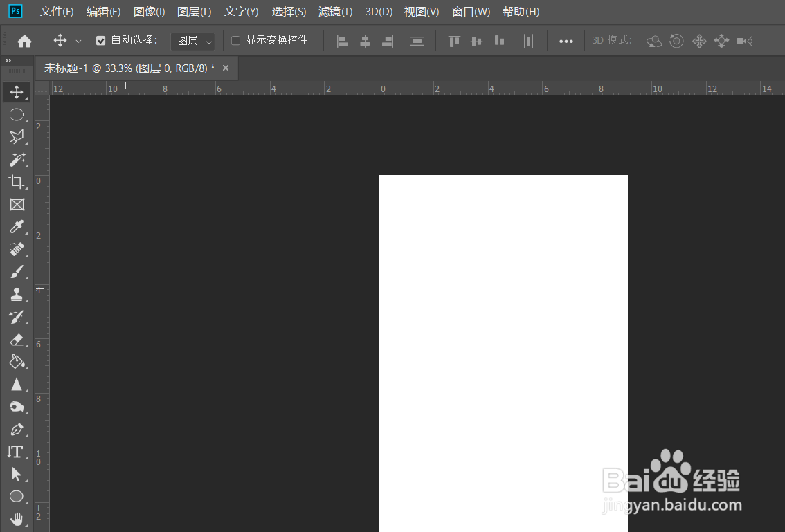Select the Eraser tool

(17, 339)
